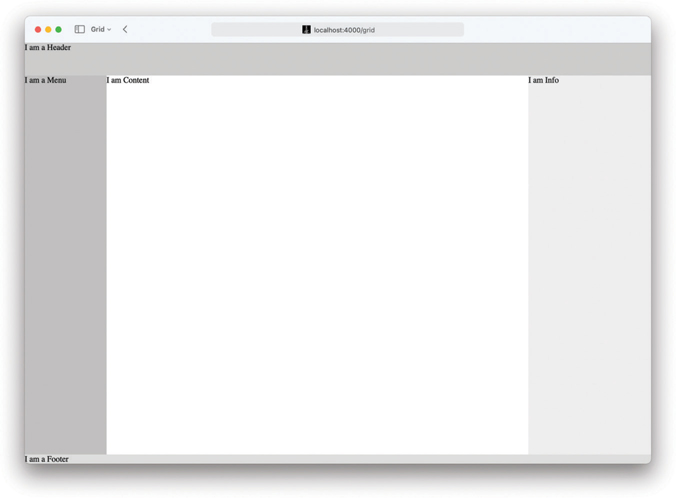
Task: Toggle the Safari sidebar icon
Action: 80,30
